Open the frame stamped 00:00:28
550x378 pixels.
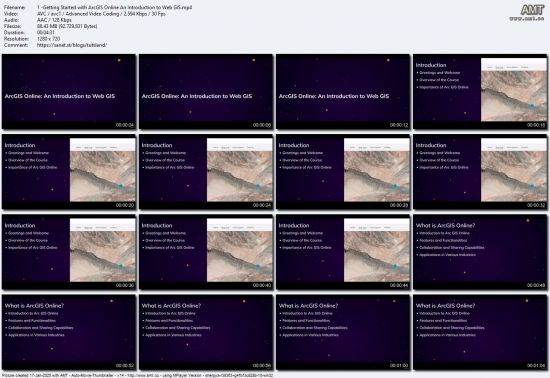click(x=343, y=172)
